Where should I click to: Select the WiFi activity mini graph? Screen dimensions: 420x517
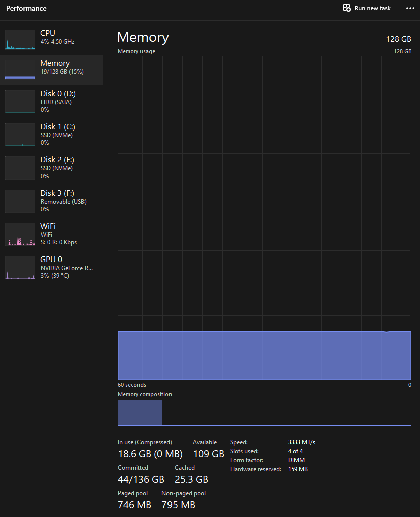tap(20, 234)
